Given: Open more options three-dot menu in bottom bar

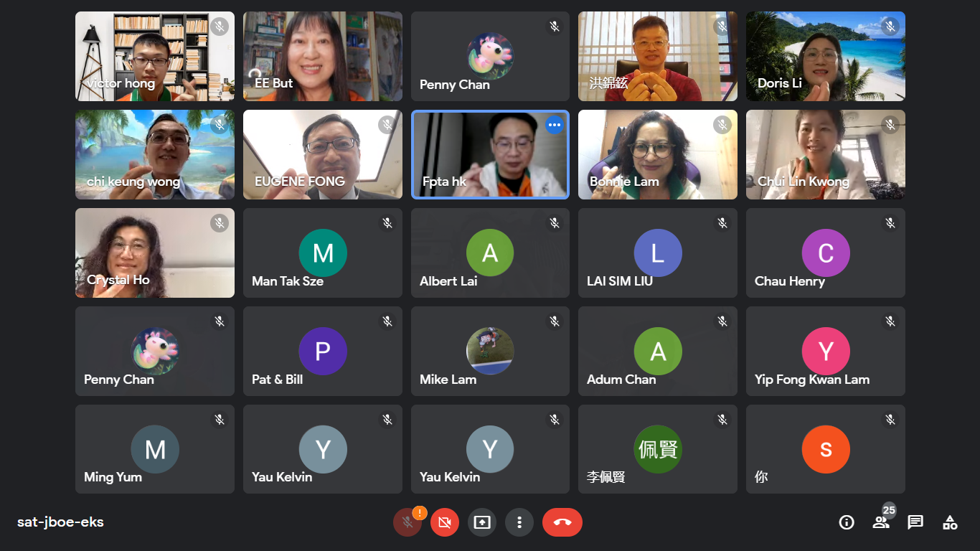Looking at the screenshot, I should pyautogui.click(x=519, y=522).
